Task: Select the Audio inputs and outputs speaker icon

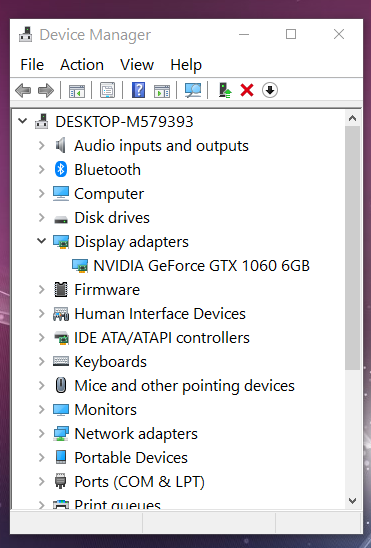Action: coord(61,145)
